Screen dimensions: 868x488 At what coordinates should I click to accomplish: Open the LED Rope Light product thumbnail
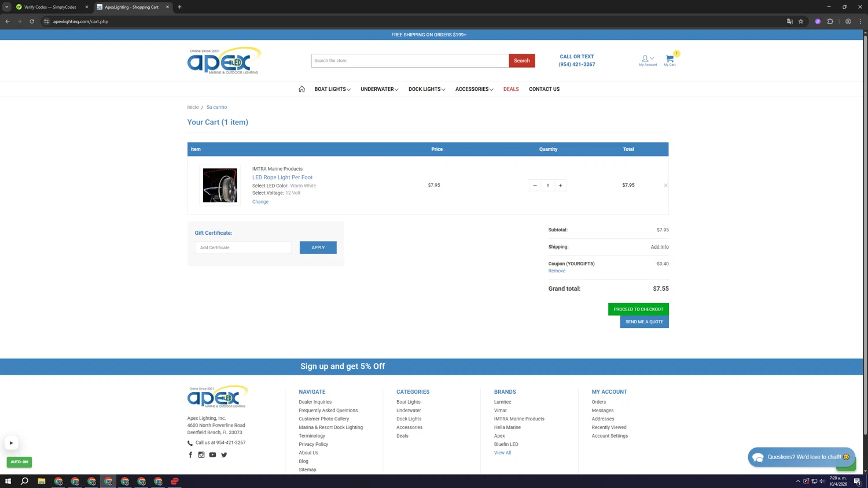pyautogui.click(x=220, y=186)
